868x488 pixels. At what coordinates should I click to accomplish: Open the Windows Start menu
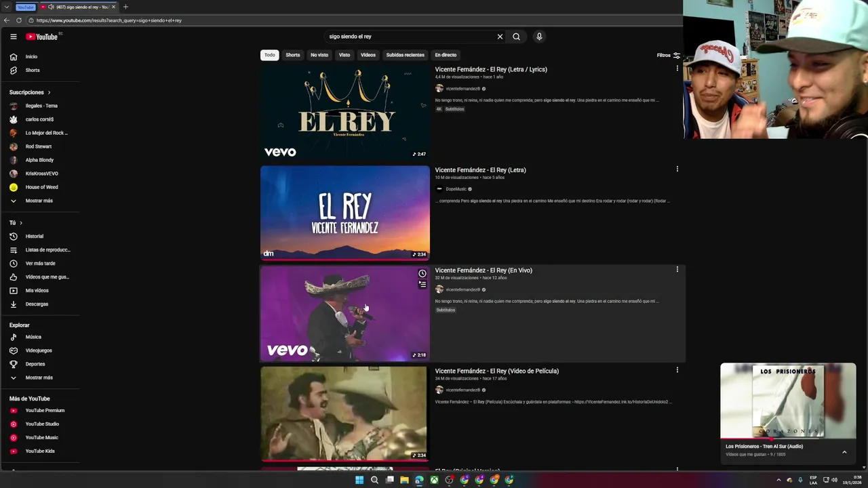click(359, 480)
